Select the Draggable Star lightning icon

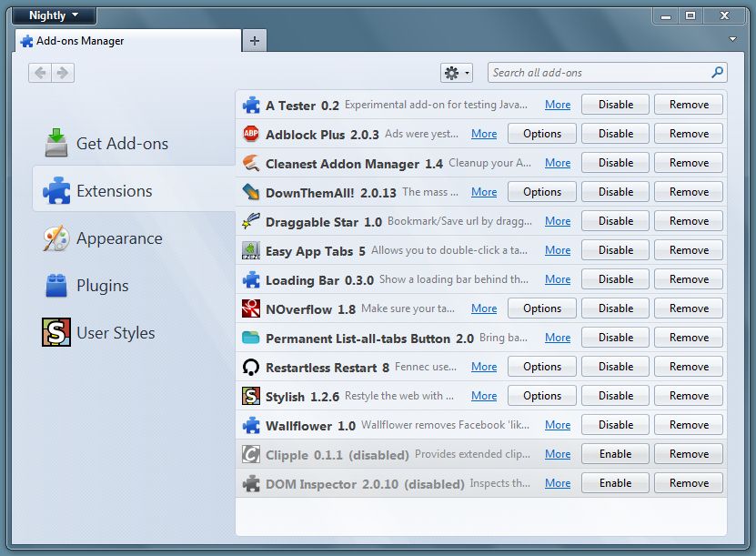tap(248, 220)
